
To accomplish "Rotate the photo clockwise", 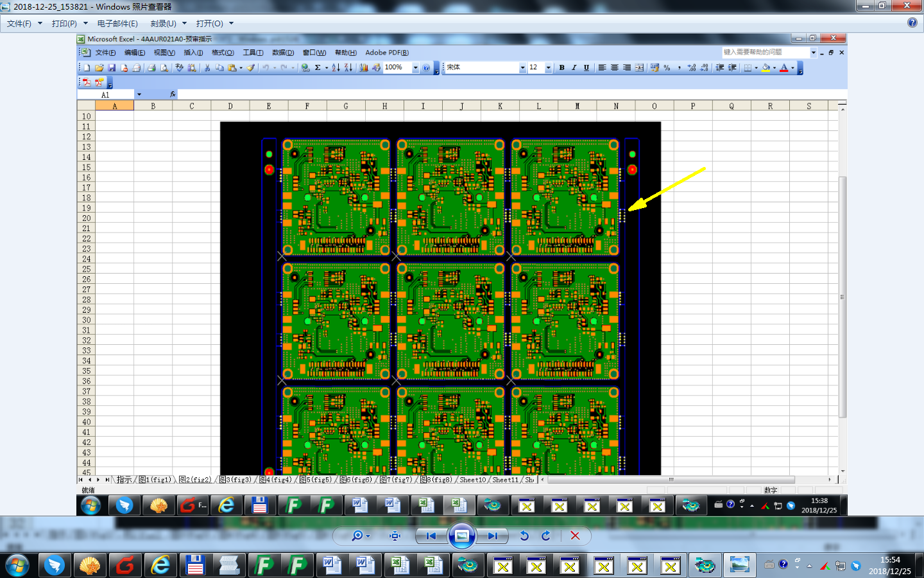I will pos(546,536).
